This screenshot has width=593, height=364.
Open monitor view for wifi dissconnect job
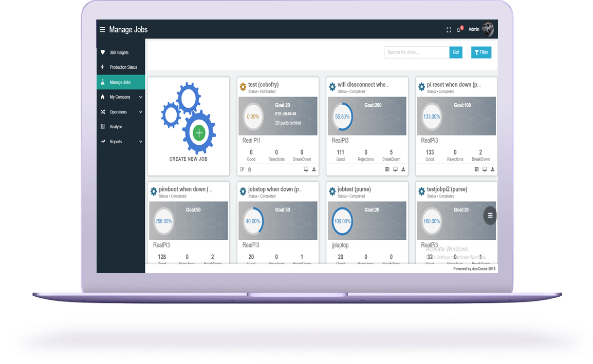point(395,169)
